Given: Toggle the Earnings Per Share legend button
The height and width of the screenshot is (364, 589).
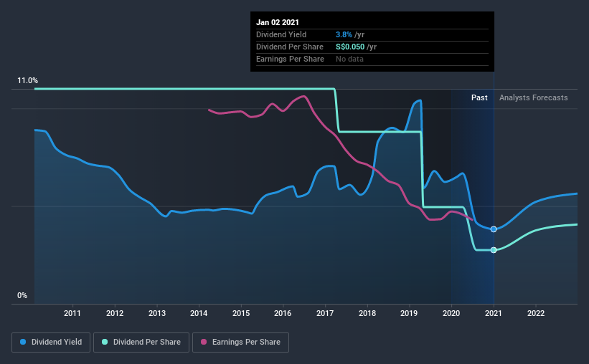Looking at the screenshot, I should tap(240, 343).
